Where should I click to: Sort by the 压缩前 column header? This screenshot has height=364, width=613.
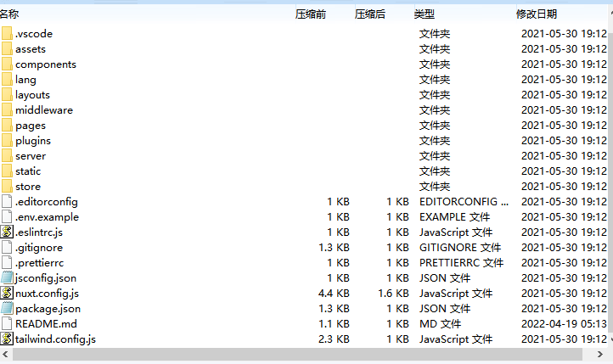click(310, 14)
